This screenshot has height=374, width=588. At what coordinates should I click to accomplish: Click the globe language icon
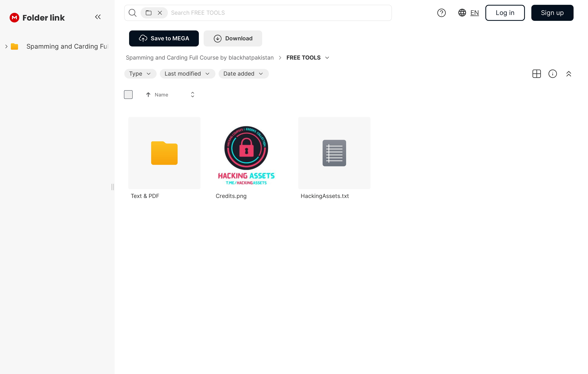coord(462,13)
